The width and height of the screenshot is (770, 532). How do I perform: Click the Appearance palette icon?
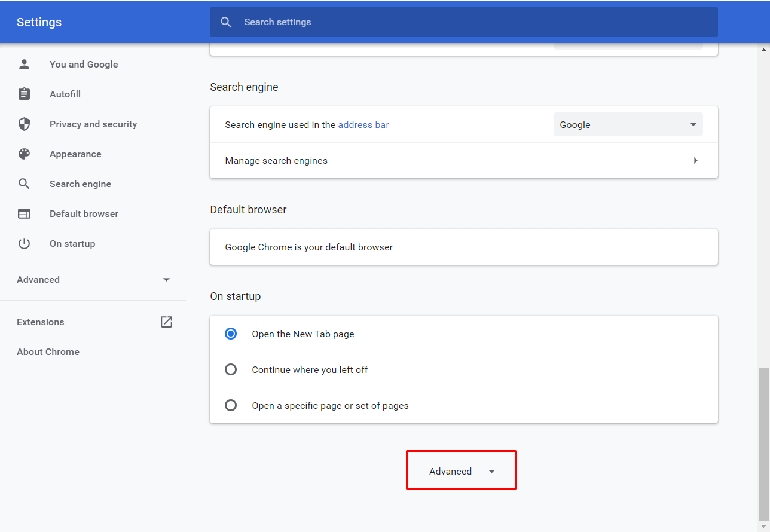[x=24, y=154]
